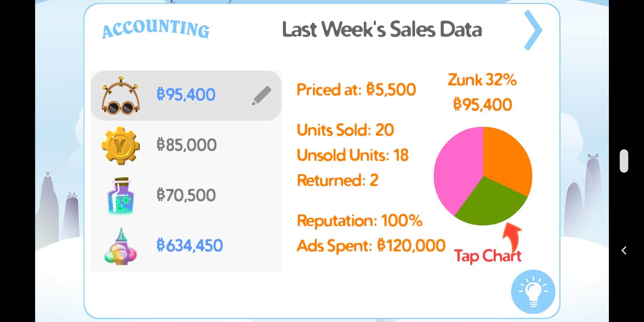The width and height of the screenshot is (644, 322).
Task: Select the potion bottle product icon
Action: tap(121, 196)
